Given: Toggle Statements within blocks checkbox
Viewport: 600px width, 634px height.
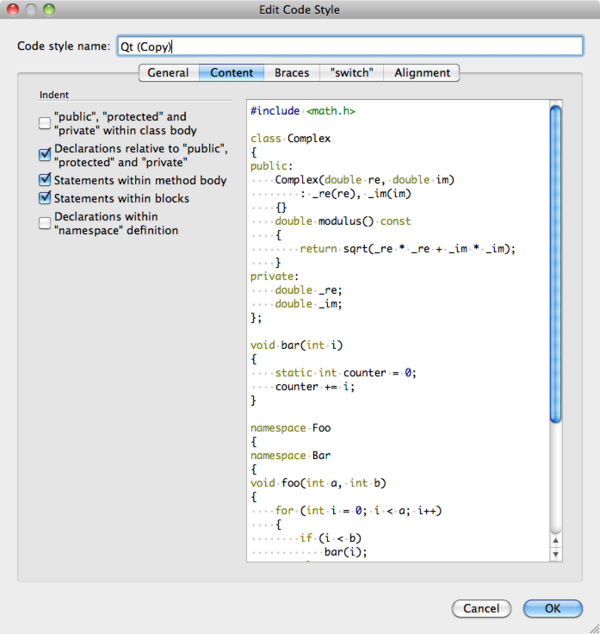Looking at the screenshot, I should [x=45, y=198].
